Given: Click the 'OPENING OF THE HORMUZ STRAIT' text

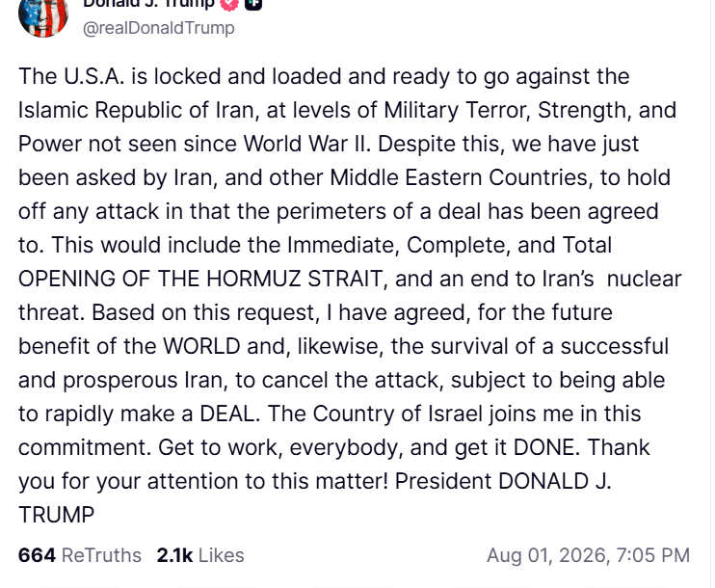Looking at the screenshot, I should [x=200, y=279].
